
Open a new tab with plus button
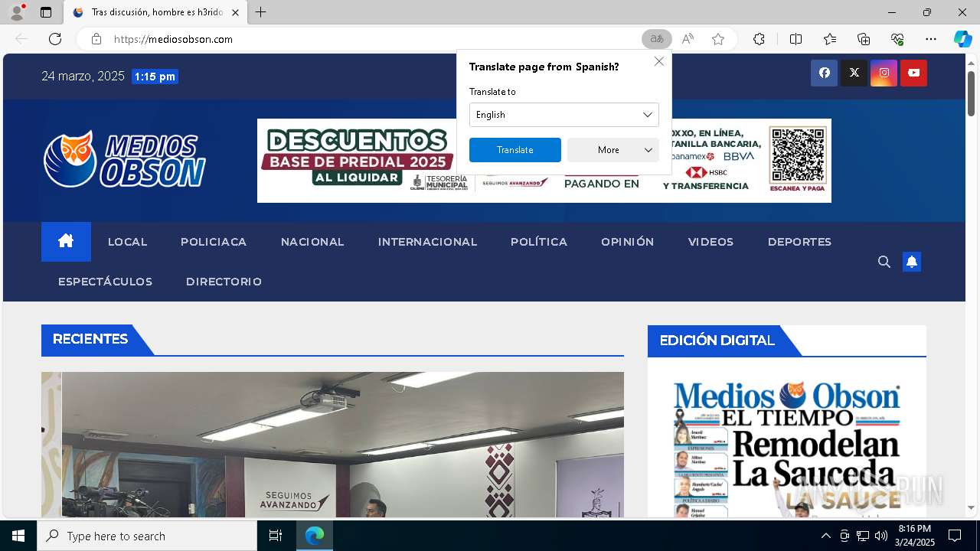click(x=261, y=12)
